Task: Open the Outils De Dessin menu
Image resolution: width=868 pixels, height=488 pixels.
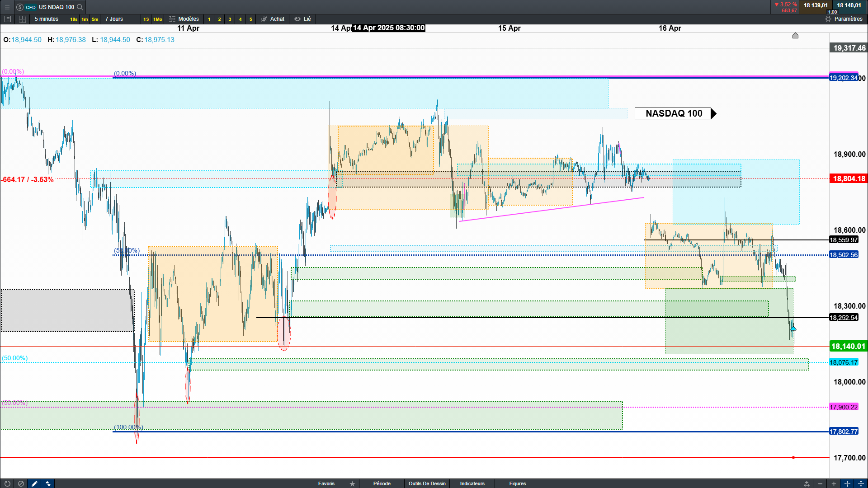Action: 427,483
